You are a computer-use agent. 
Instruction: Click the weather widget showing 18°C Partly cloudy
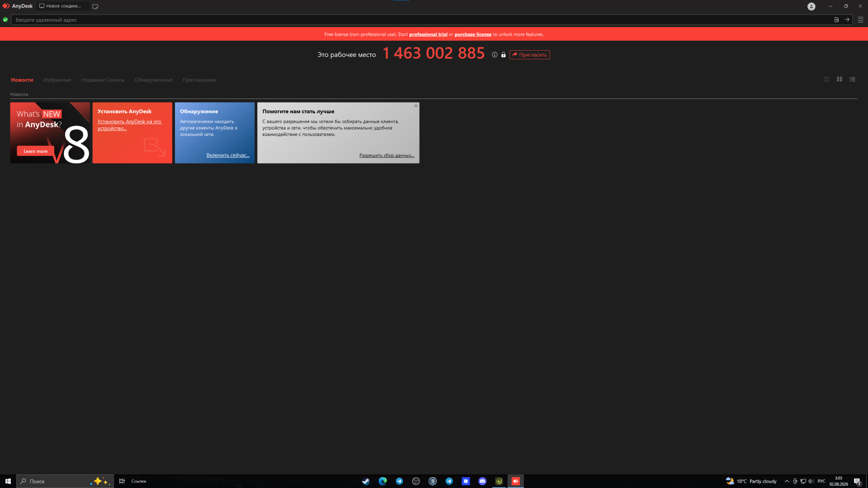pyautogui.click(x=751, y=481)
